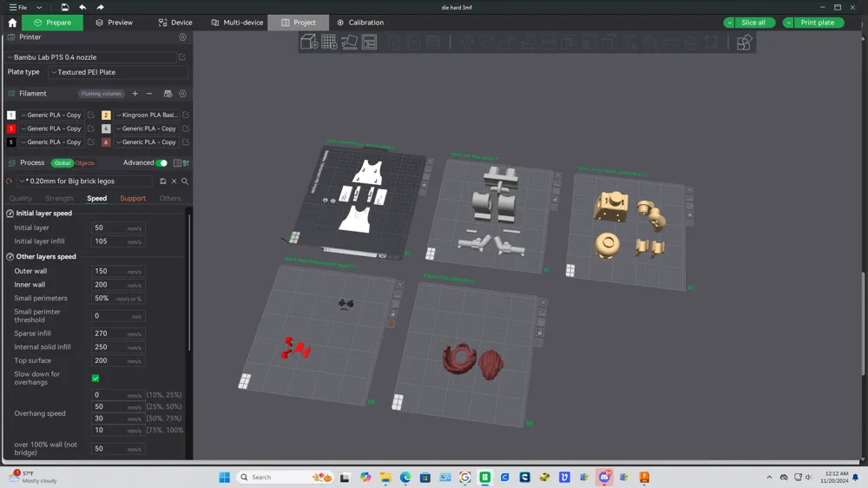Click the red filament 3 color swatch
868x488 pixels.
(x=11, y=129)
